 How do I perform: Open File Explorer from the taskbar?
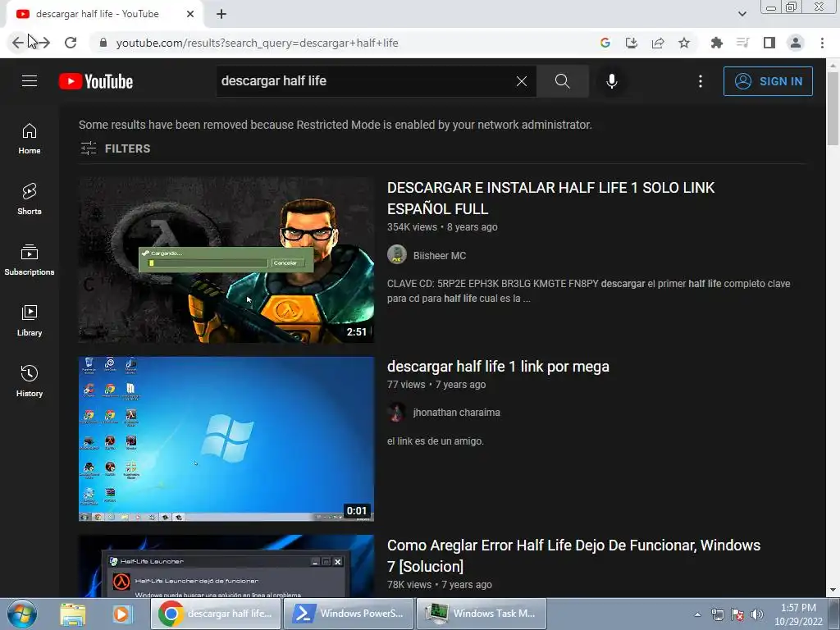72,614
